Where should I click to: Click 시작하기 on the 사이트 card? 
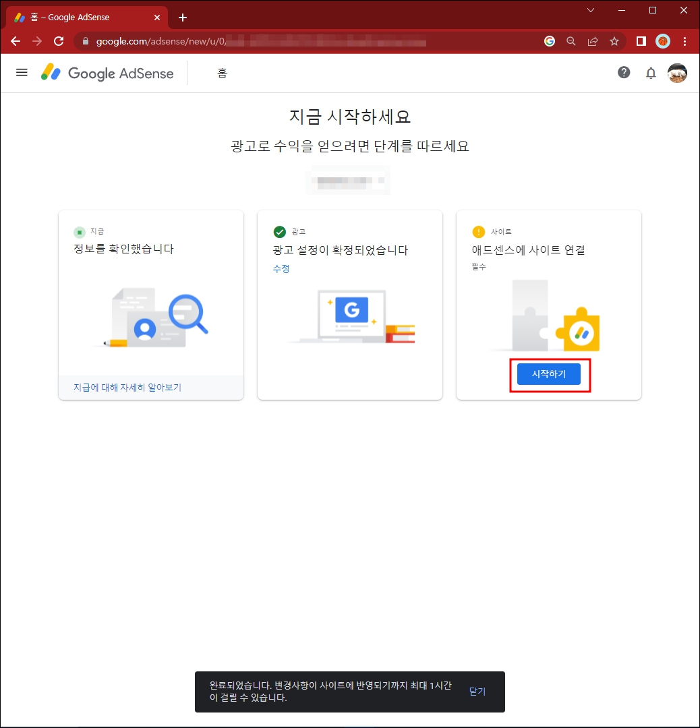pyautogui.click(x=549, y=374)
